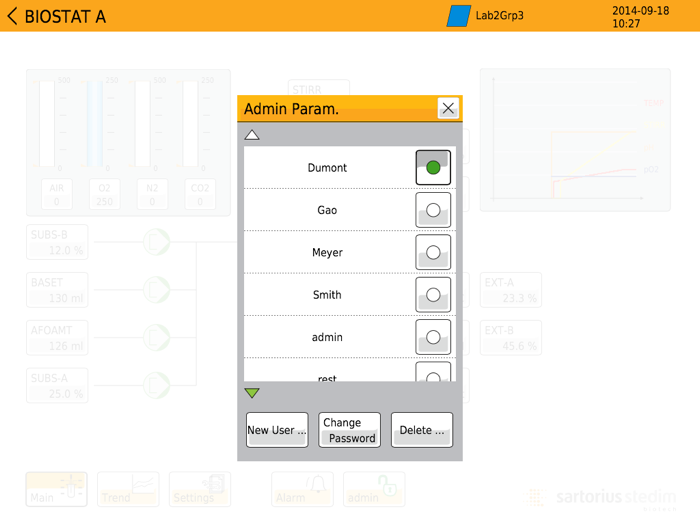Select the admin radio button
Viewport: 700px width, 525px height.
pos(433,337)
